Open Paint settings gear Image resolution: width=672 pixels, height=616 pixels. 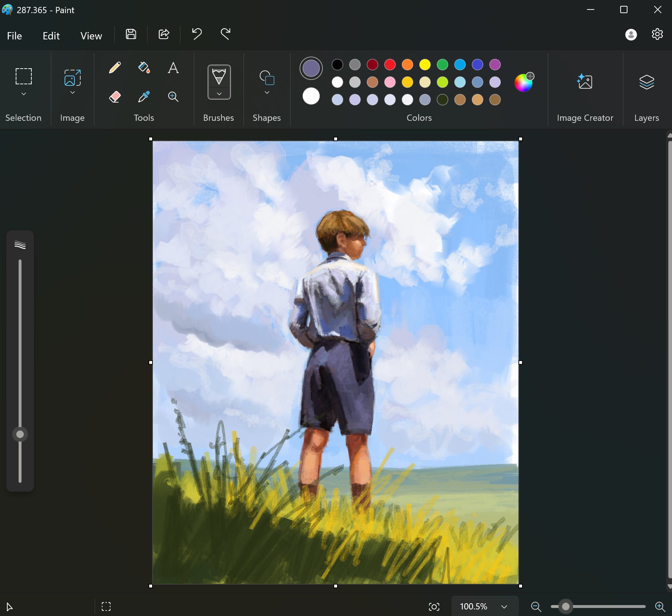tap(657, 34)
